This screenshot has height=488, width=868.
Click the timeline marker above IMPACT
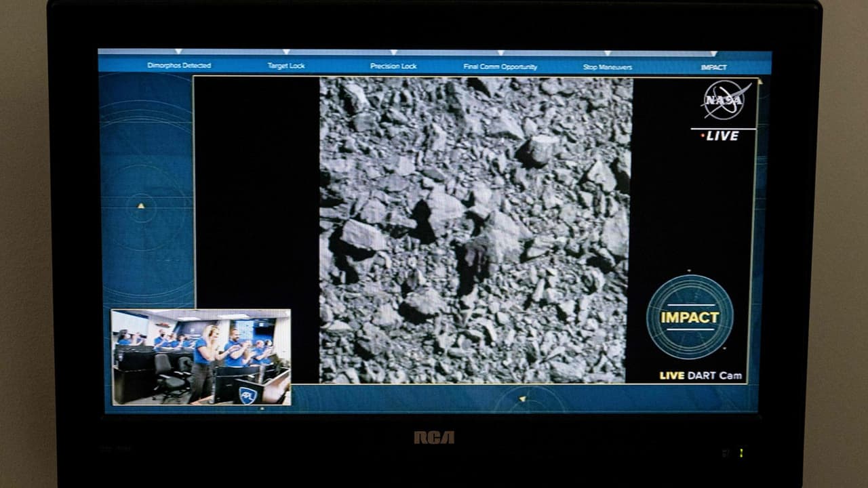[x=713, y=53]
